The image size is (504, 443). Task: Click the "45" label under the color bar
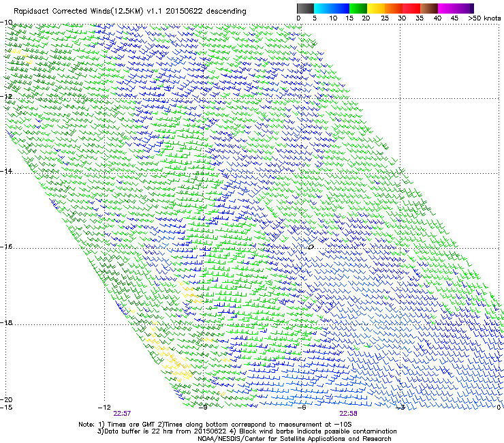(454, 18)
